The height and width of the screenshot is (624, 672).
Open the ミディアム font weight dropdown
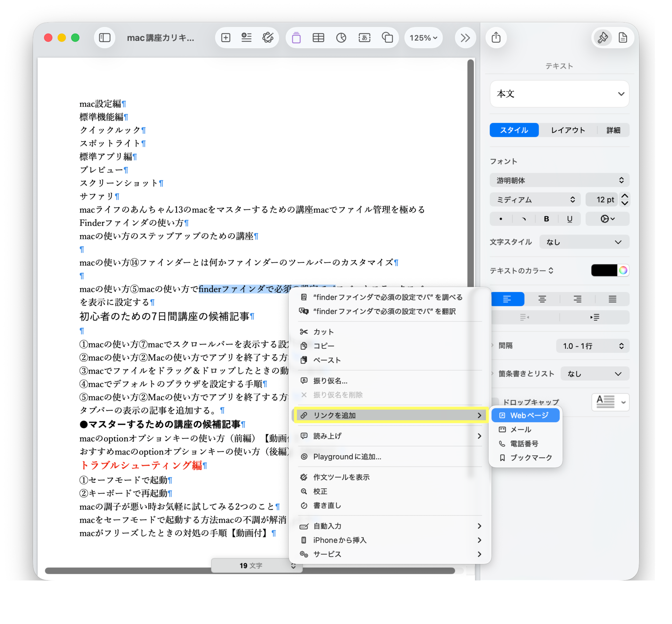535,200
